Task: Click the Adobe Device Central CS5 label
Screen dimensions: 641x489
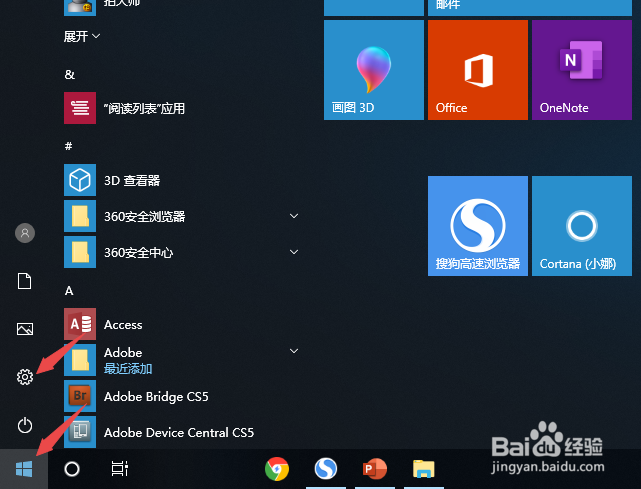Action: pyautogui.click(x=179, y=433)
